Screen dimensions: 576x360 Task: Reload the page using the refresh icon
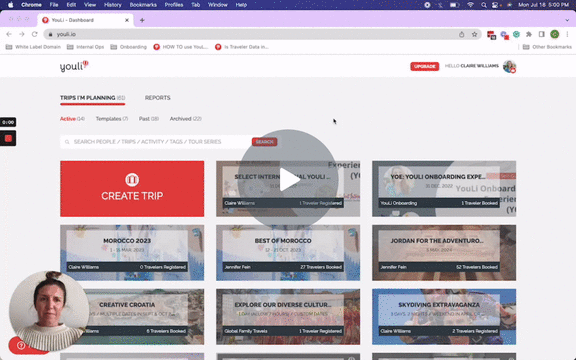pyautogui.click(x=35, y=34)
